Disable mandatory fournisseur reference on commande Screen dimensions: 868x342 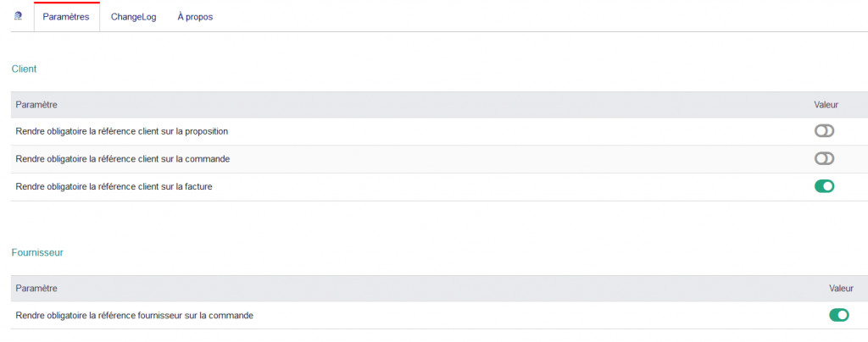[x=838, y=315]
